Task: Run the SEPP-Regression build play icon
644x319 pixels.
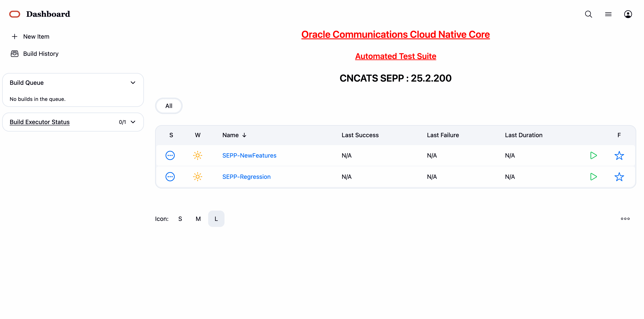Action: (593, 177)
